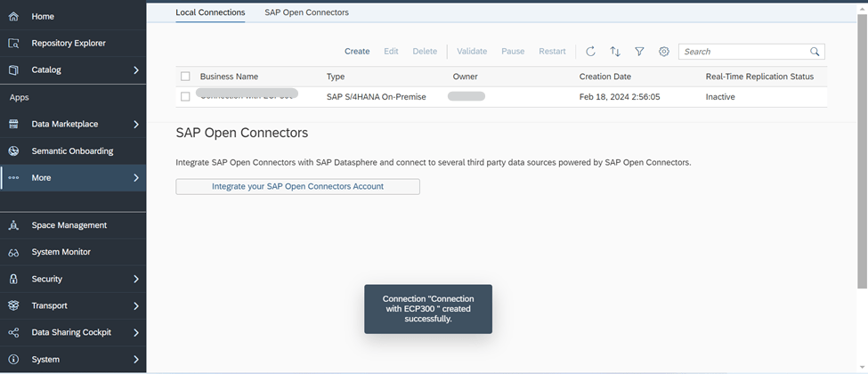The image size is (868, 374).
Task: Open table column settings gear
Action: (x=664, y=52)
